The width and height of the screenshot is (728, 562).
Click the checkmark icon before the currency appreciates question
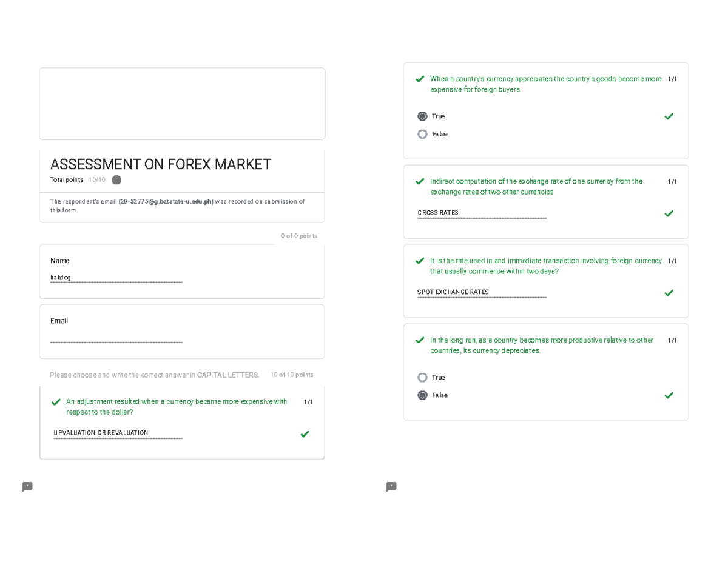coord(419,79)
